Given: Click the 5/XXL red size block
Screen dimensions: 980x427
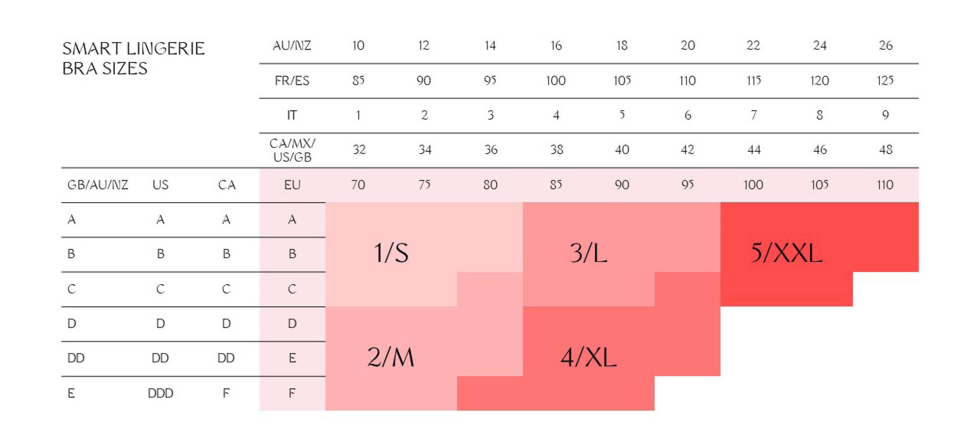Looking at the screenshot, I should pos(786,253).
